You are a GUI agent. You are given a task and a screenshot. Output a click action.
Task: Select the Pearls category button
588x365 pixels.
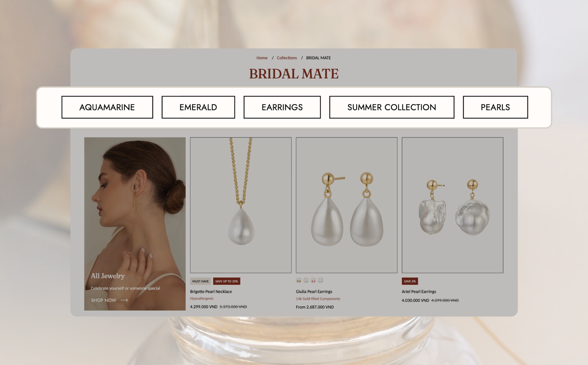click(495, 107)
